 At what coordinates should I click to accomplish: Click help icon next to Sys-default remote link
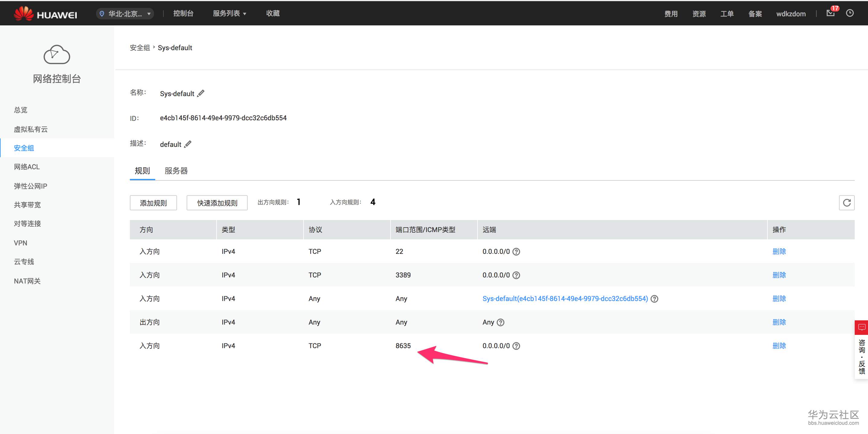[654, 299]
